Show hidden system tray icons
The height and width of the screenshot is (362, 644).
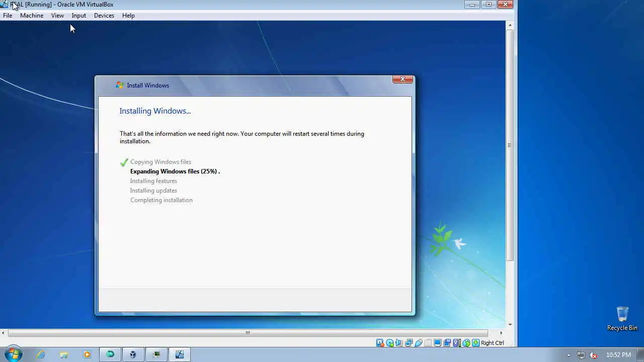click(569, 355)
